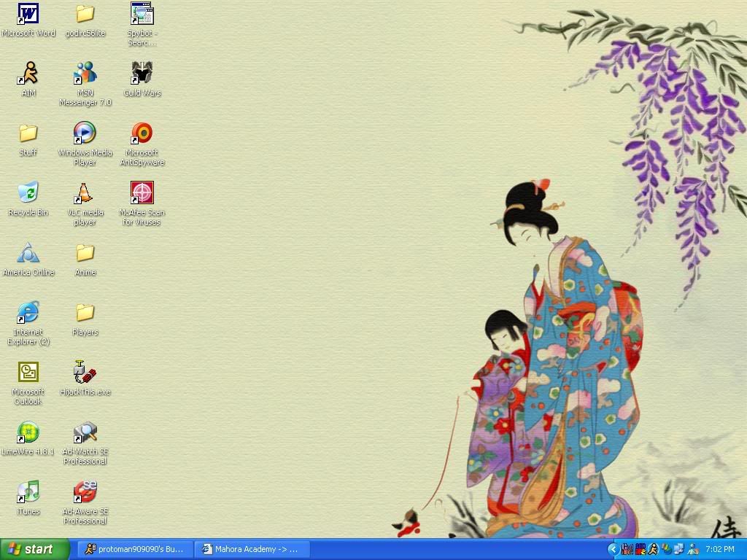This screenshot has height=560, width=747.
Task: Select the Ad-Aware SE Professional icon
Action: click(85, 492)
